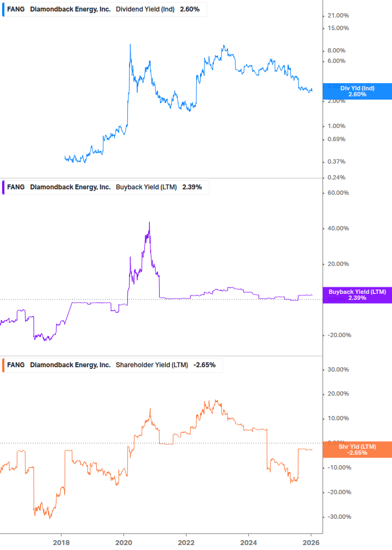This screenshot has width=392, height=550.
Task: Click the Shareholder Yield (LTM) legend label
Action: [x=152, y=365]
